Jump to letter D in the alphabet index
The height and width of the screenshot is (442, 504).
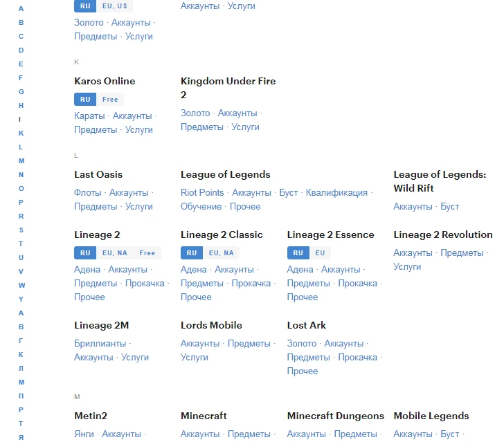(x=21, y=50)
